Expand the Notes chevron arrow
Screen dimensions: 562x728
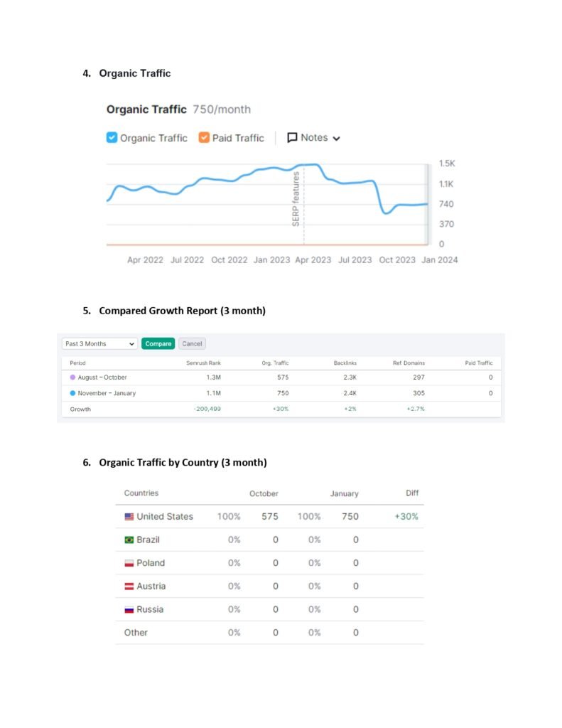[336, 139]
